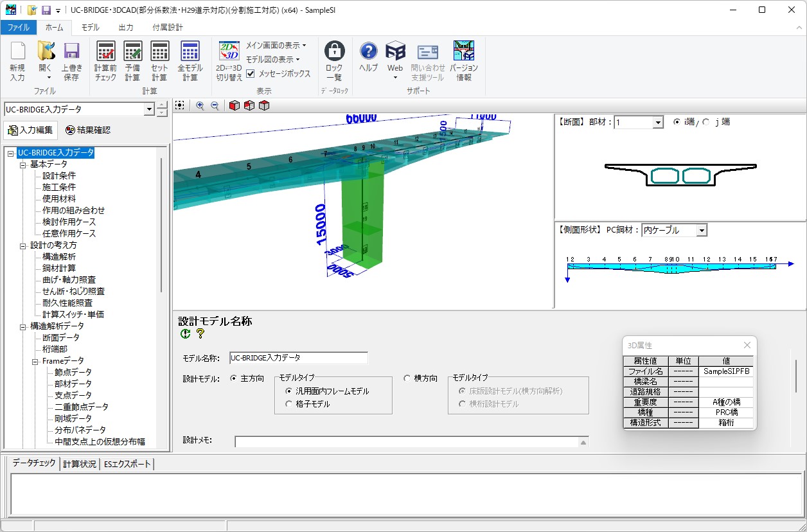
Task: Select the 主方向 design model radio button
Action: [234, 378]
